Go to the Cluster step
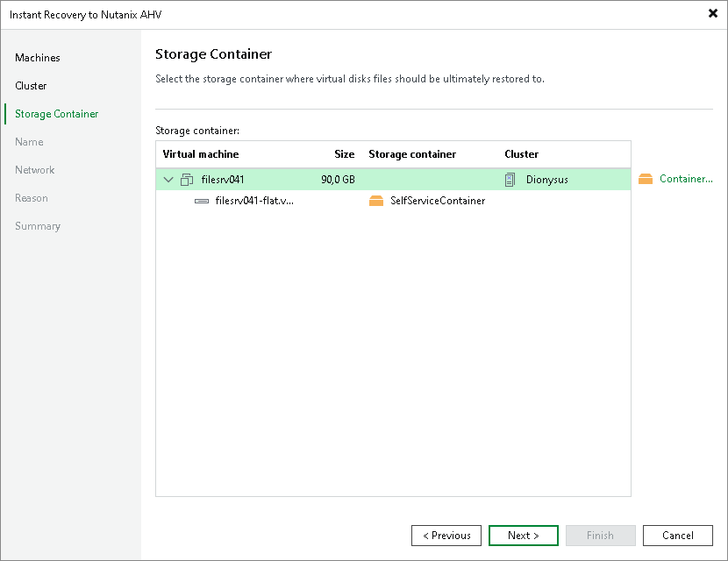 [31, 86]
